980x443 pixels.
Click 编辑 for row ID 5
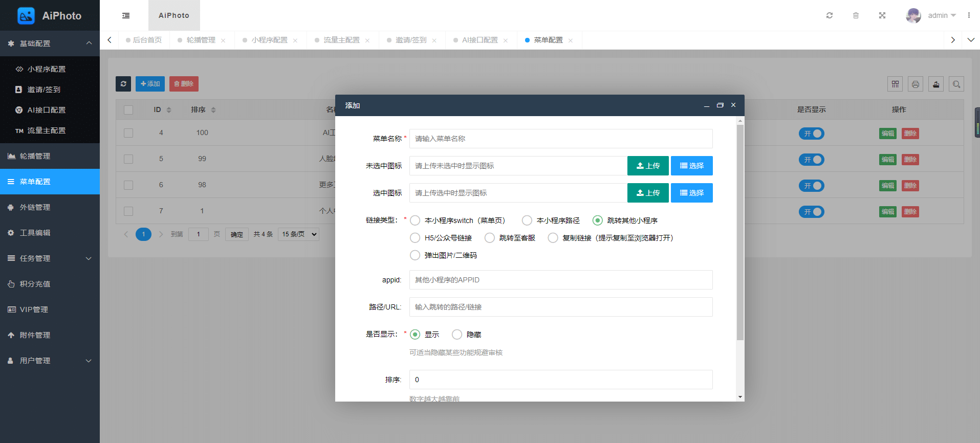pyautogui.click(x=888, y=160)
